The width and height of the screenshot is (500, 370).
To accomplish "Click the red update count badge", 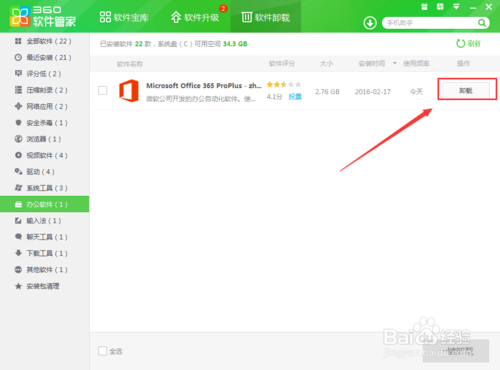I will click(x=223, y=8).
